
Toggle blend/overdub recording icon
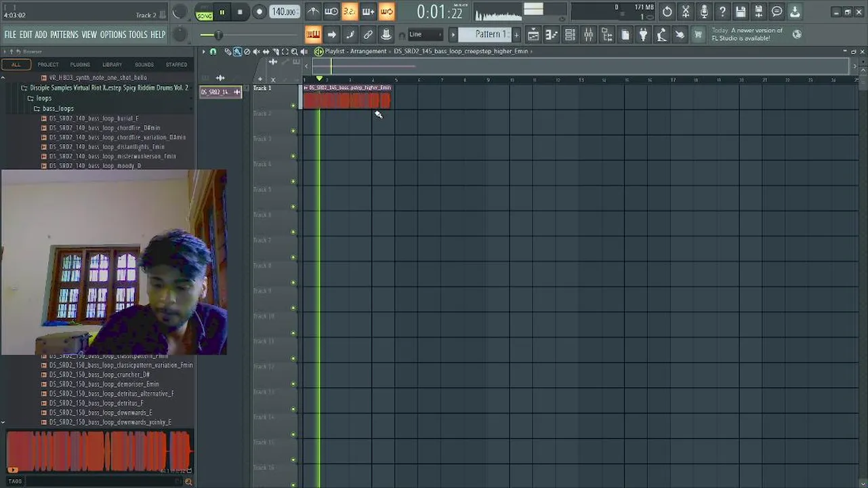point(368,12)
